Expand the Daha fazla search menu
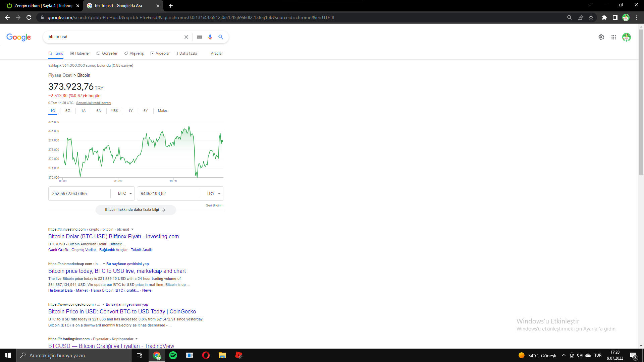Image resolution: width=644 pixels, height=362 pixels. pos(186,53)
